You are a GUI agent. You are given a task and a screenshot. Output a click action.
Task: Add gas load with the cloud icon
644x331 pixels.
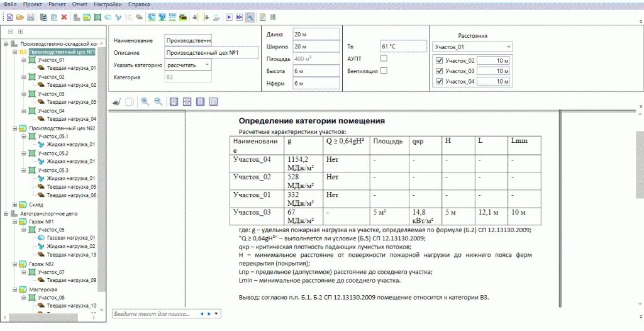(x=108, y=17)
